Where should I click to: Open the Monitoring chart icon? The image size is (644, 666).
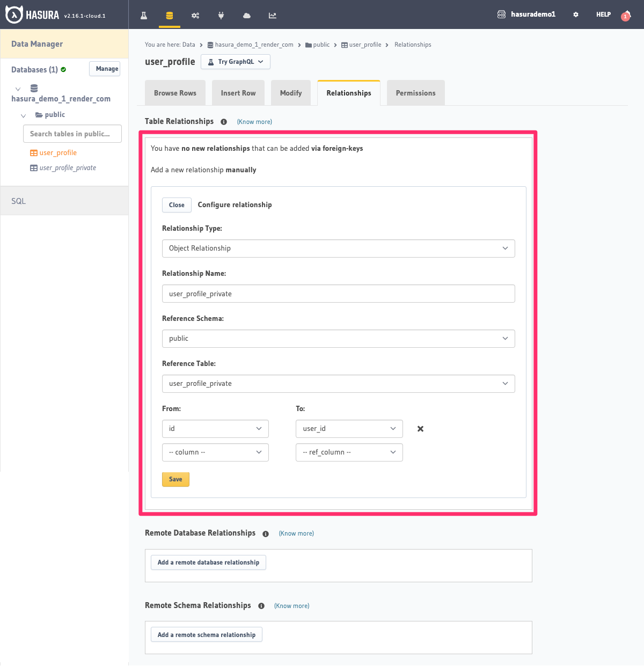pyautogui.click(x=272, y=16)
